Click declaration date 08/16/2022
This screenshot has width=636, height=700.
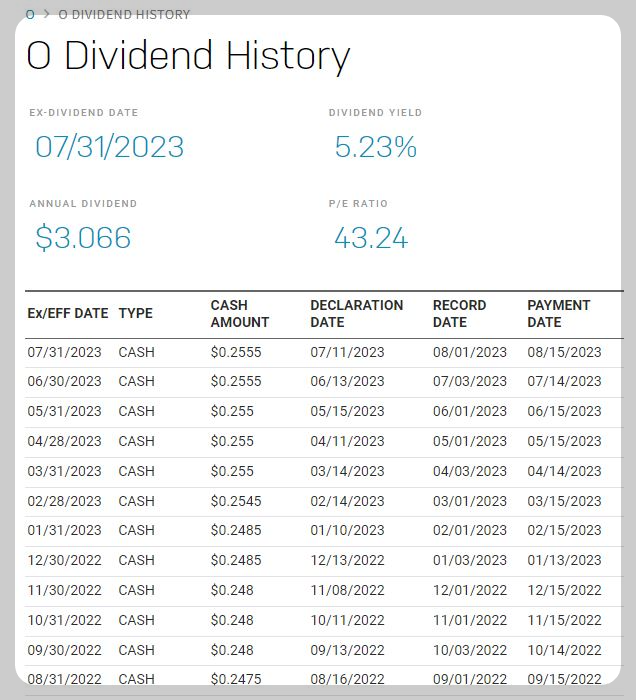click(x=348, y=679)
